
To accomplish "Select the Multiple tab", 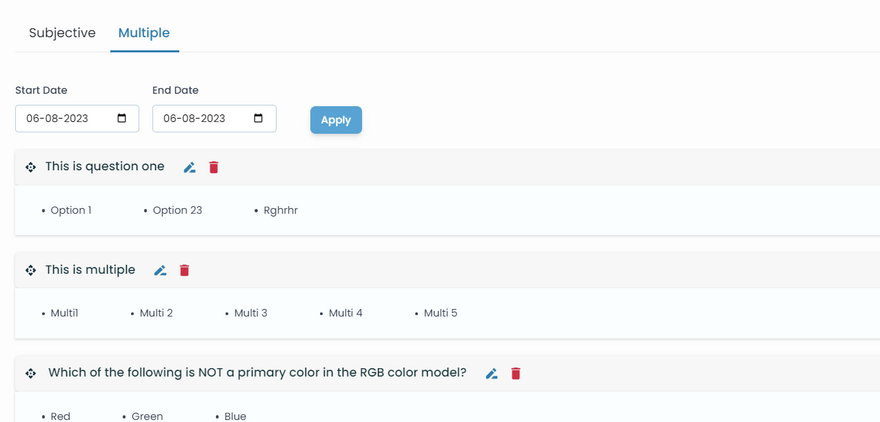I will tap(144, 33).
